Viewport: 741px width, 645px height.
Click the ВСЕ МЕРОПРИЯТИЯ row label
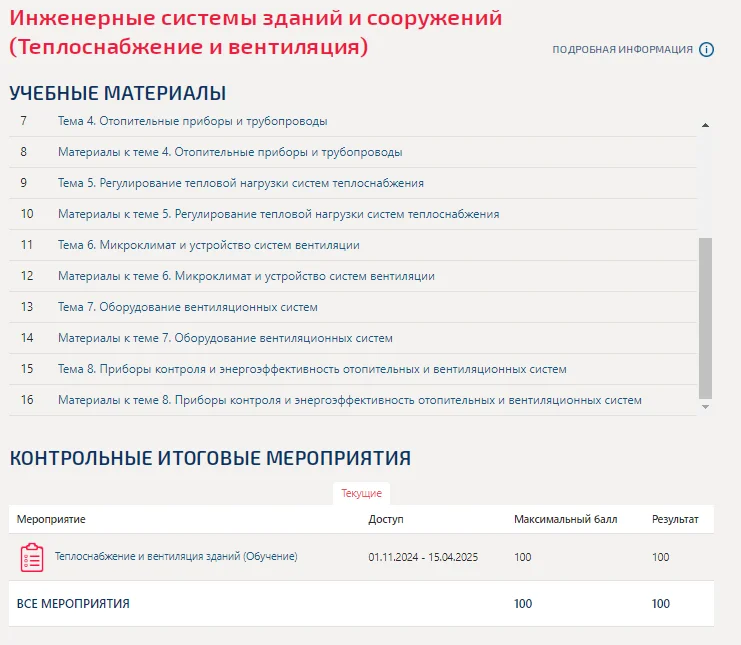click(x=73, y=604)
